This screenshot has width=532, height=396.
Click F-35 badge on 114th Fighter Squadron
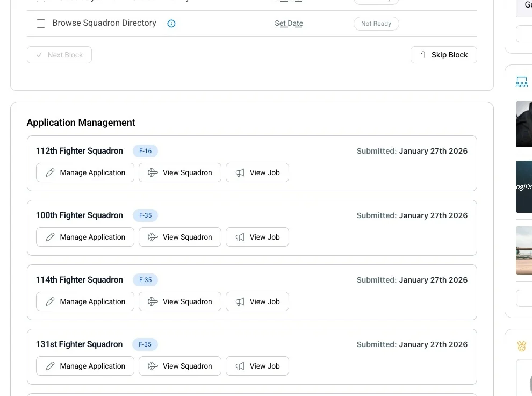tap(145, 279)
